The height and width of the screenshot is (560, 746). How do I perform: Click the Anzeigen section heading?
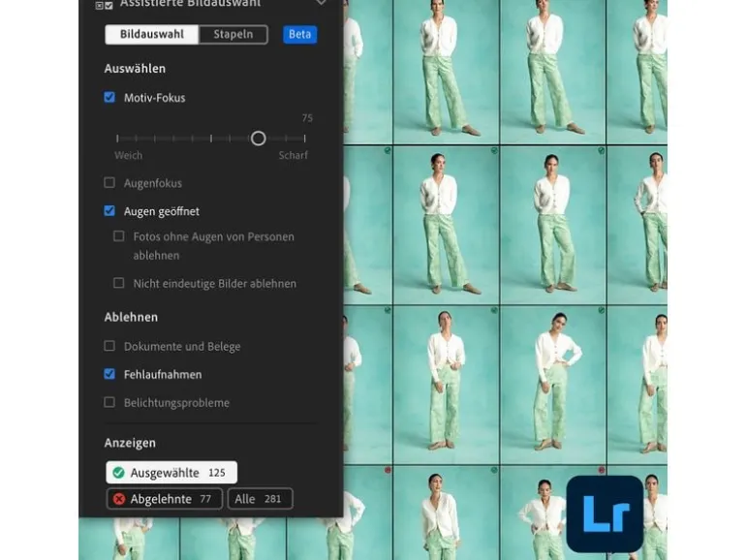pyautogui.click(x=130, y=443)
